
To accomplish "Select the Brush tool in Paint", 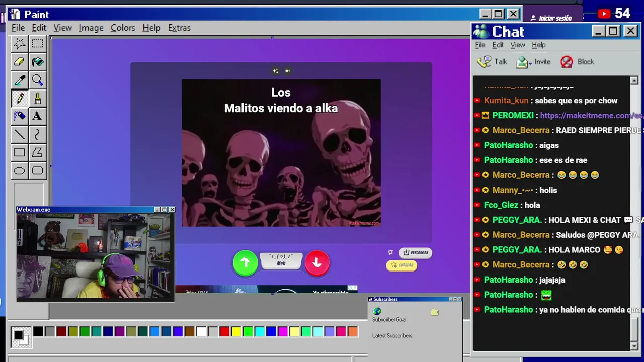I will click(37, 98).
